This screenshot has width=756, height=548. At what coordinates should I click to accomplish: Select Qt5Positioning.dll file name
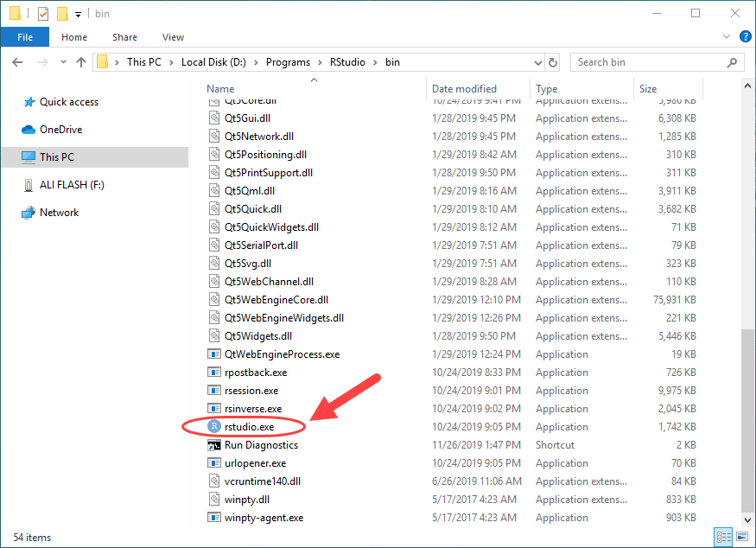point(265,155)
